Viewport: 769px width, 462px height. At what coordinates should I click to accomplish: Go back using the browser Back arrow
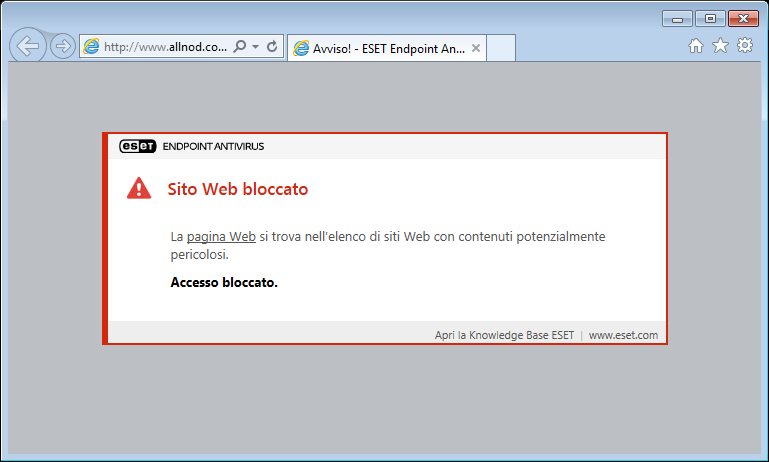[x=27, y=46]
